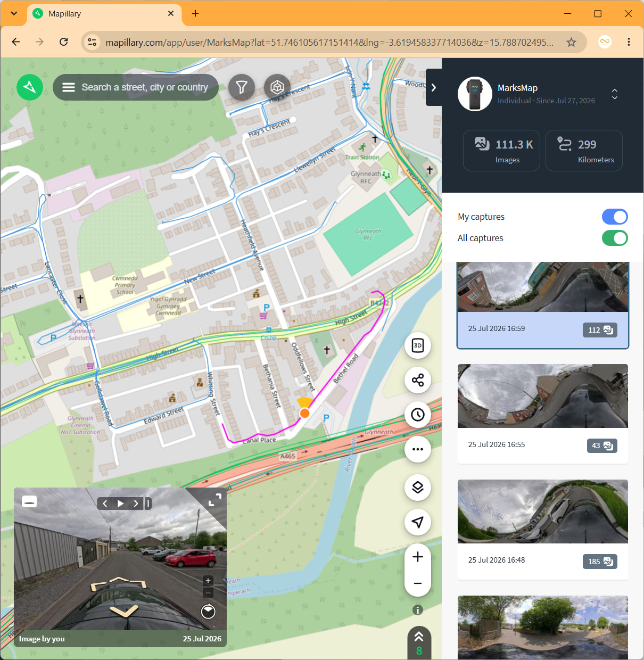The image size is (644, 660).
Task: Open the 111.3 K Images stat card
Action: point(501,151)
